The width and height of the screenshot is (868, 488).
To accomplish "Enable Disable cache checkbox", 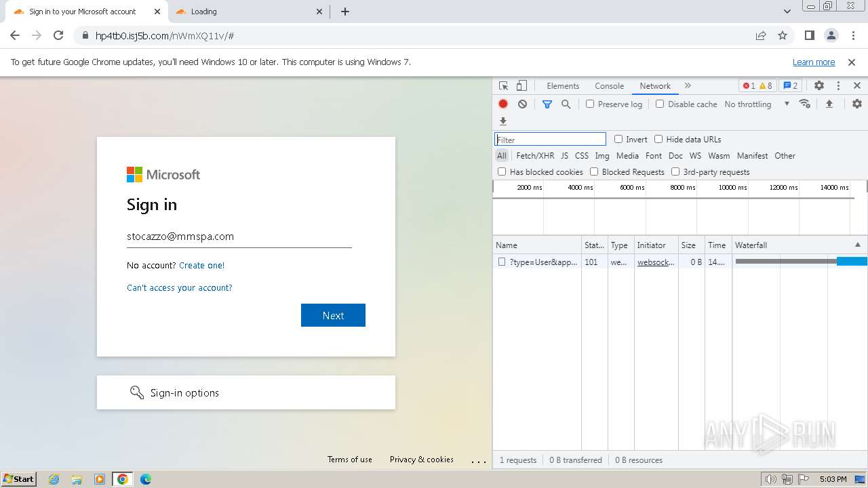I will (660, 104).
